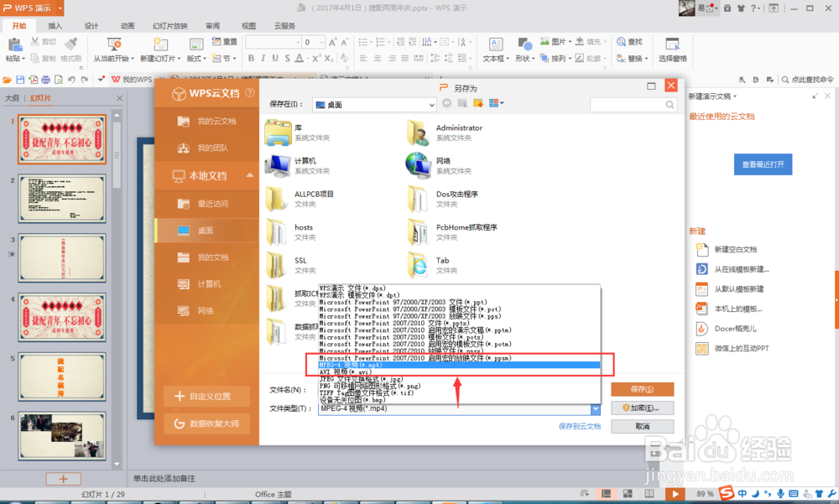Screen dimensions: 839x504
Task: Click the 加密(E)... encrypt button
Action: 642,408
